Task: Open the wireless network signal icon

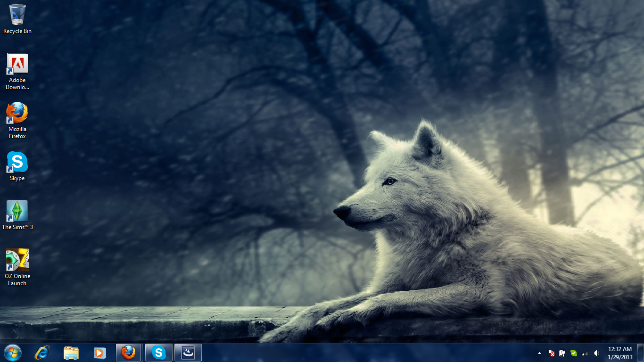Action: point(585,353)
